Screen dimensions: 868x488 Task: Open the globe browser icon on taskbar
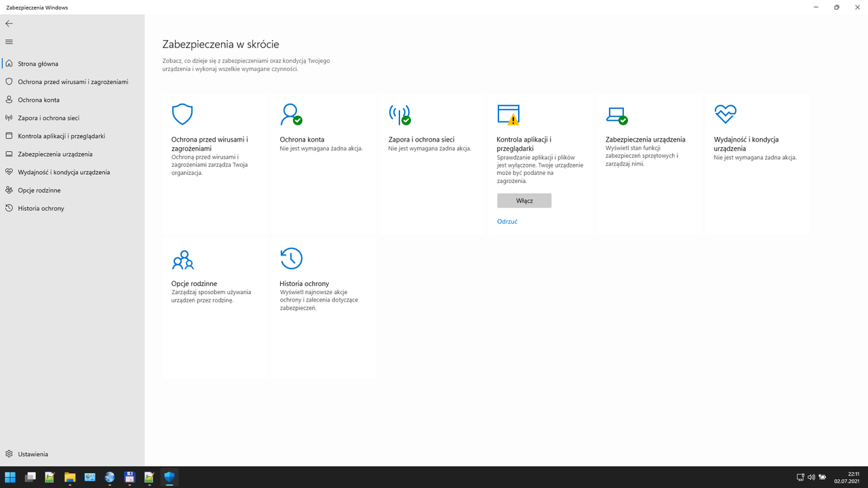[x=110, y=478]
